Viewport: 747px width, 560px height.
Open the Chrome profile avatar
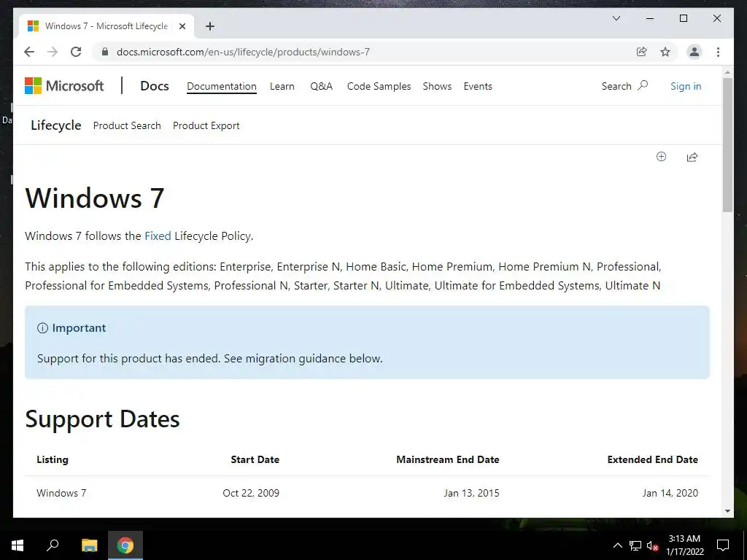(694, 52)
